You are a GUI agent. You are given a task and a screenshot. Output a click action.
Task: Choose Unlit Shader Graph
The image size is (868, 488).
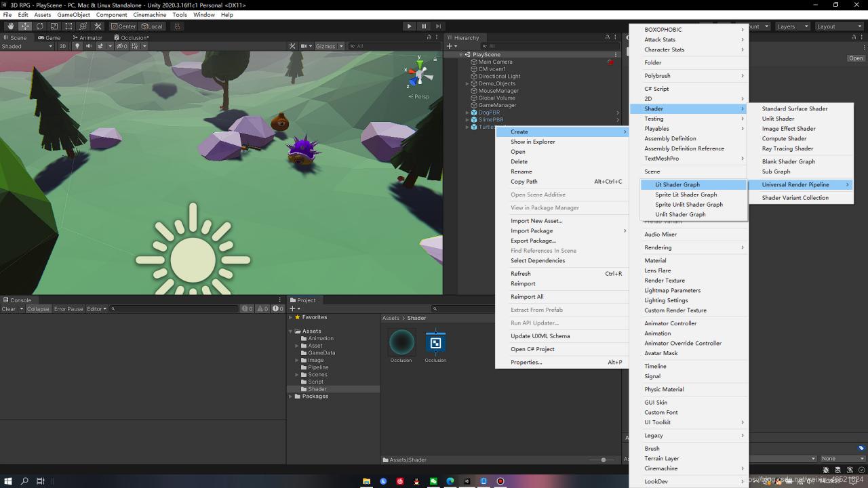[x=694, y=214]
